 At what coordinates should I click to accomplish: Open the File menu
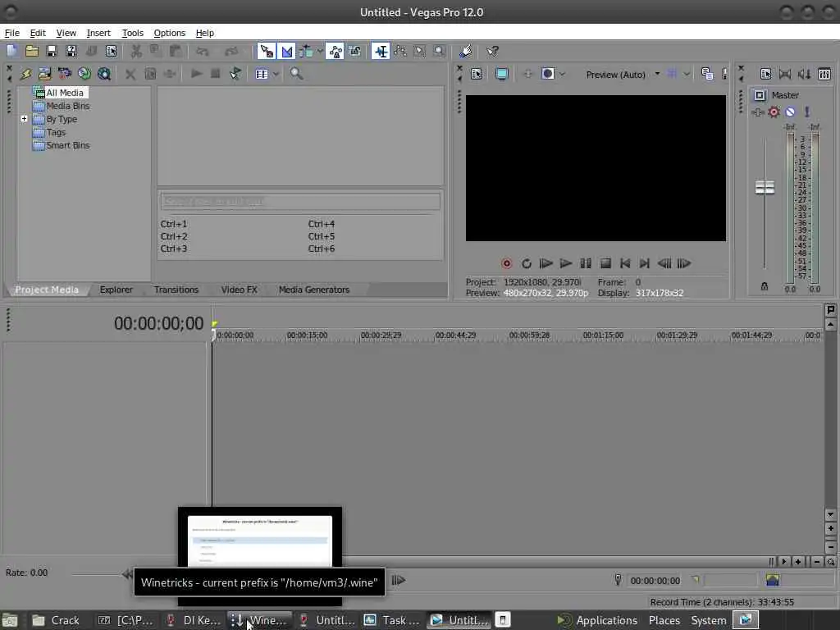[x=11, y=33]
